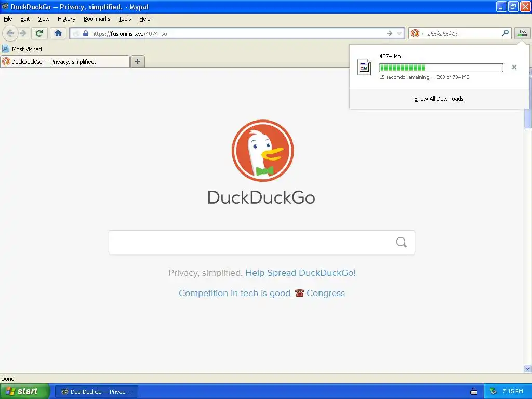Viewport: 532px width, 399px height.
Task: Click the magnifier in the browser search box
Action: point(505,33)
